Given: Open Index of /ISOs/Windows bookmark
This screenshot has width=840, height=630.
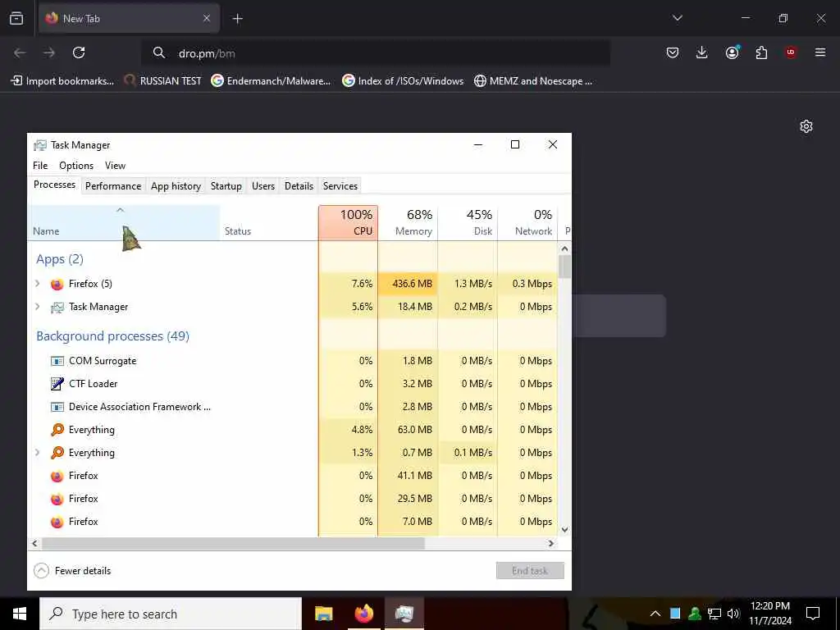Looking at the screenshot, I should coord(403,81).
